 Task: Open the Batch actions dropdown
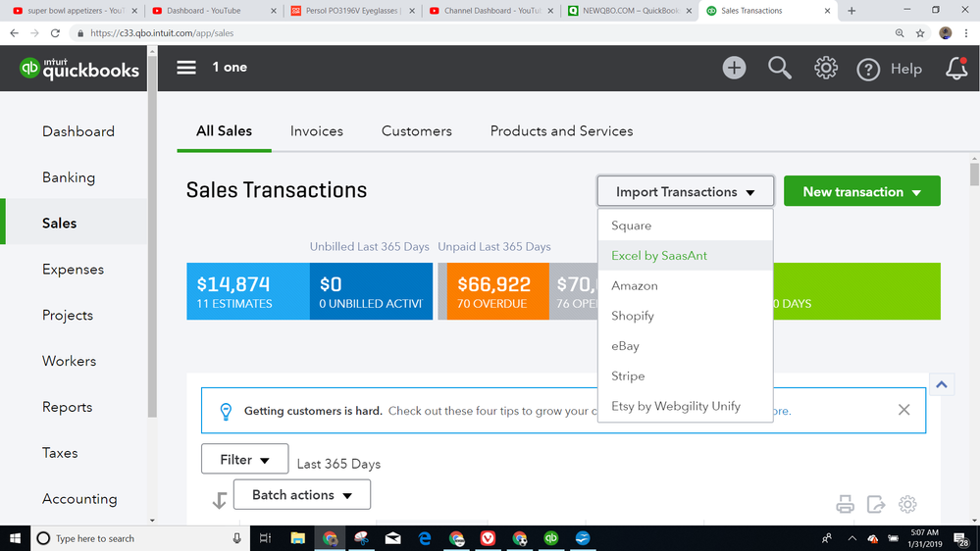pos(301,495)
